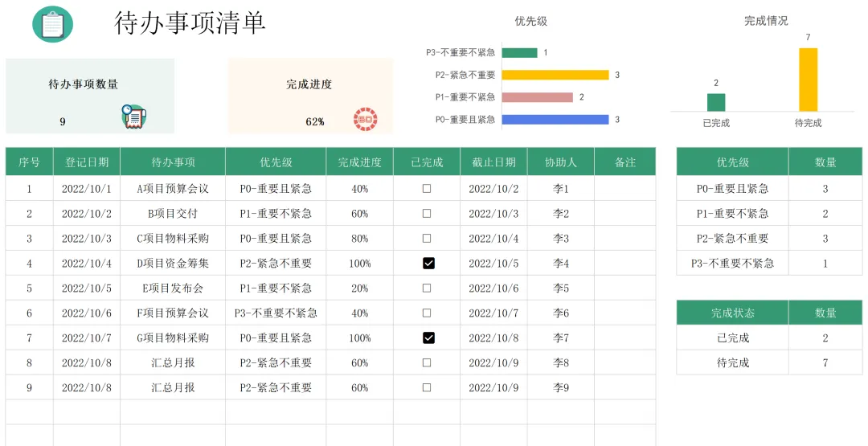This screenshot has height=446, width=868.
Task: Check the box for A项目预算会议 row
Action: (x=427, y=189)
